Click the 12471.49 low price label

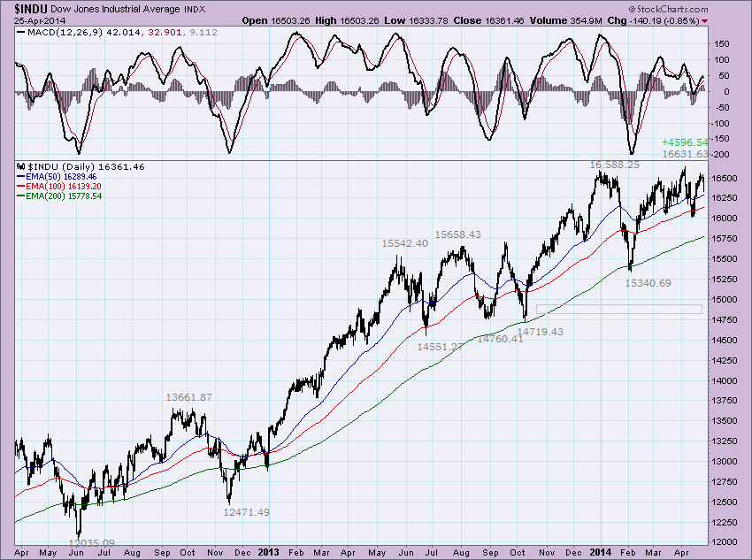[247, 512]
